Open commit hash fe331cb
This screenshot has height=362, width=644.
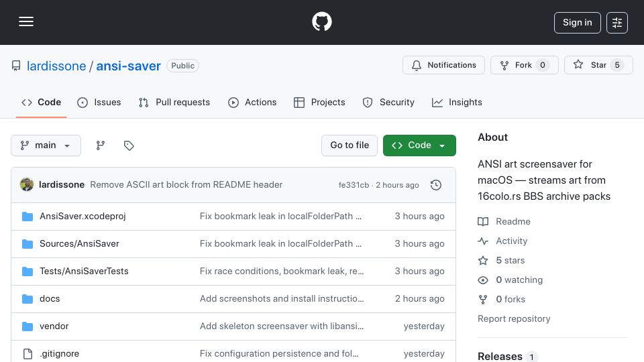[354, 185]
